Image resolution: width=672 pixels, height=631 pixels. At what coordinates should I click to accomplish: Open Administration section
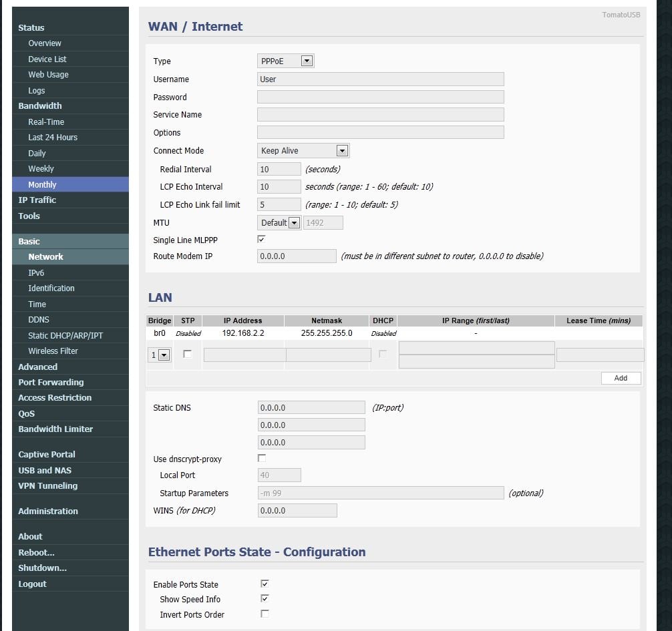(x=48, y=511)
